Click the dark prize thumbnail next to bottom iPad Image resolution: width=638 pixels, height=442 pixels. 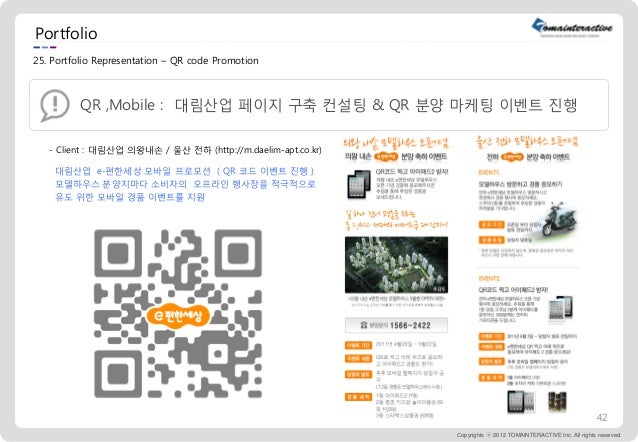click(x=557, y=402)
